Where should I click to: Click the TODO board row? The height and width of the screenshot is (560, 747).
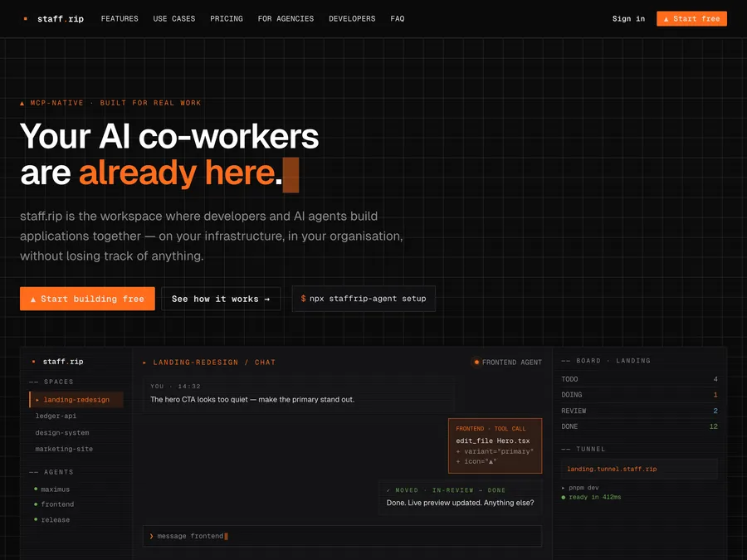tap(639, 379)
